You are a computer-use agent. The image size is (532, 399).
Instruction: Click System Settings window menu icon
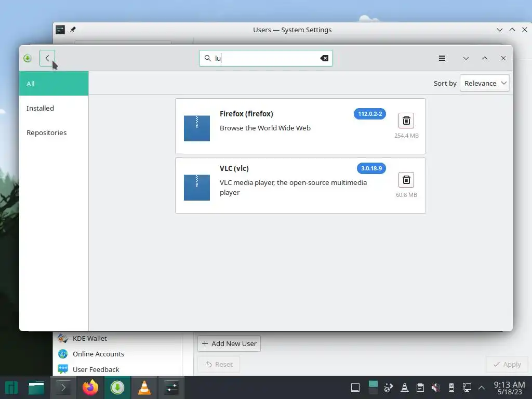60,30
